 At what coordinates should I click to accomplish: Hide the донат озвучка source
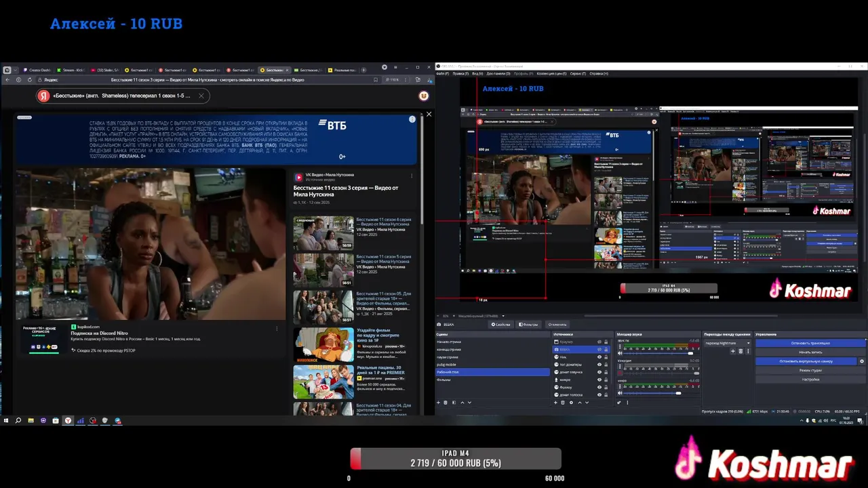599,372
